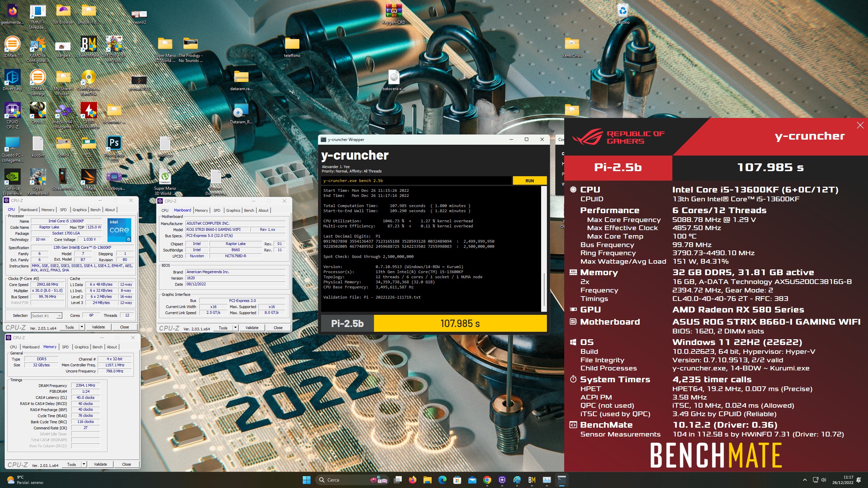Image resolution: width=868 pixels, height=488 pixels.
Task: Open the dataram.ra archive folder icon
Action: 241,80
